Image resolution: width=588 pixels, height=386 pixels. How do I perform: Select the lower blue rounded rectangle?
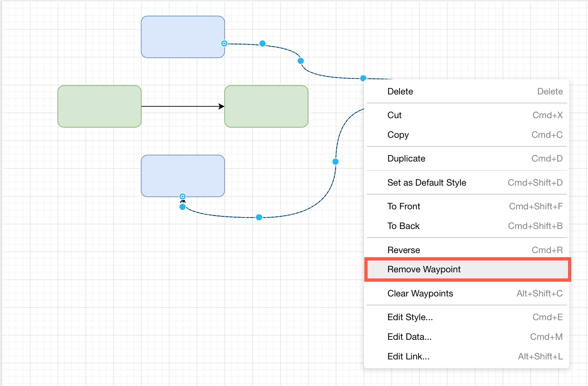(x=183, y=176)
